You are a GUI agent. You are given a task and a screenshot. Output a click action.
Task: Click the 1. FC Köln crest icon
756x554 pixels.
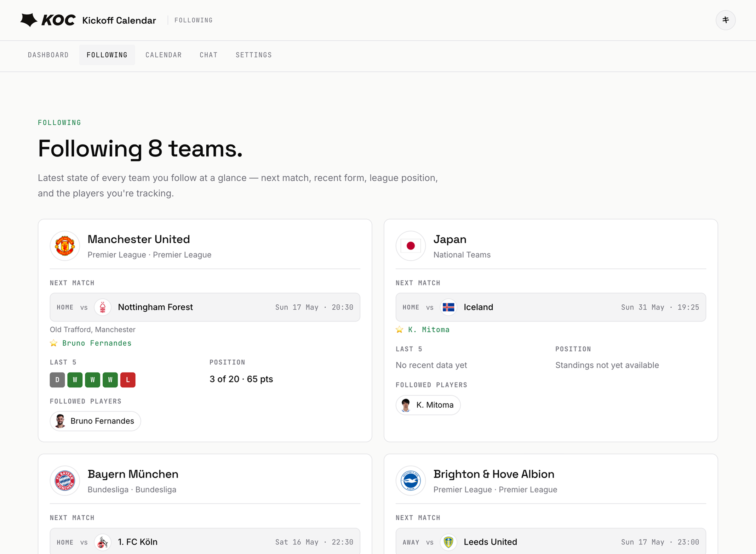click(x=103, y=542)
